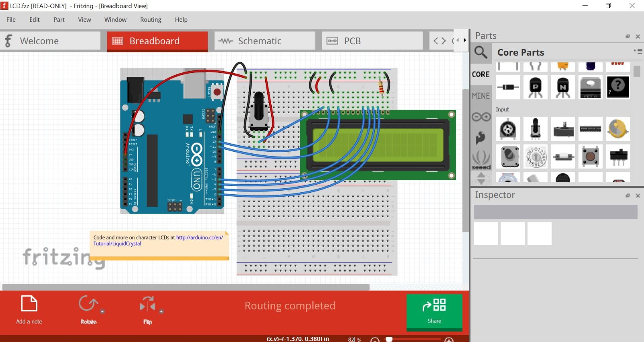
Task: Open the Rotate dropdown arrow
Action: (x=102, y=311)
